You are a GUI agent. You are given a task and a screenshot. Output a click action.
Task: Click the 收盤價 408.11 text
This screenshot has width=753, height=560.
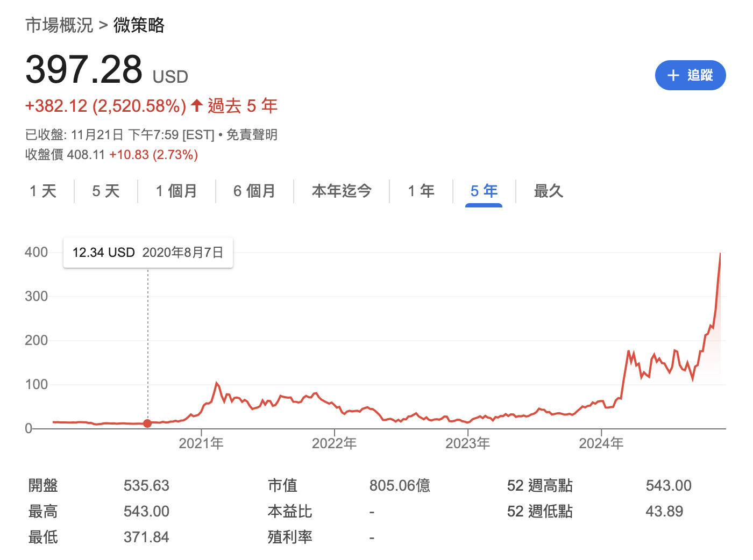65,155
